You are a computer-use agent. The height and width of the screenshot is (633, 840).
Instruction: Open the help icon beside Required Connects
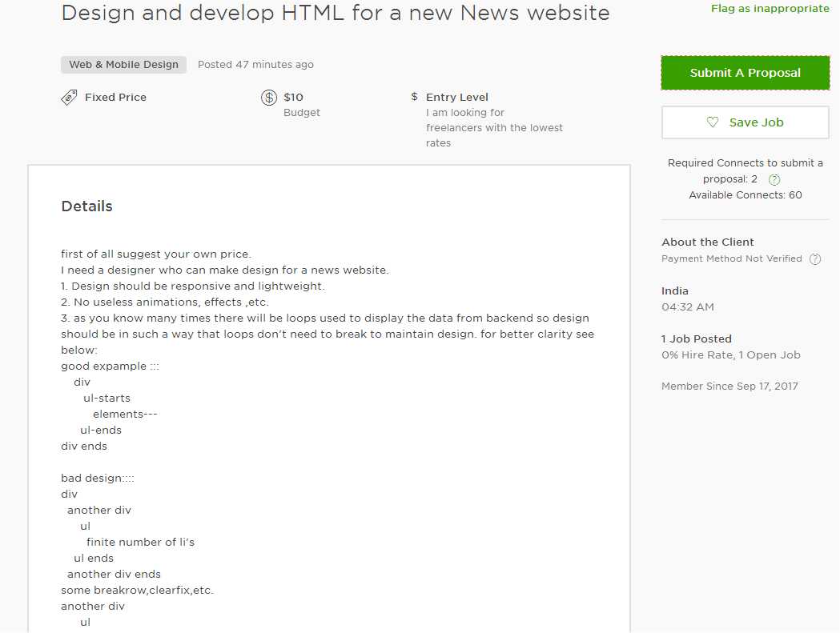(x=774, y=179)
